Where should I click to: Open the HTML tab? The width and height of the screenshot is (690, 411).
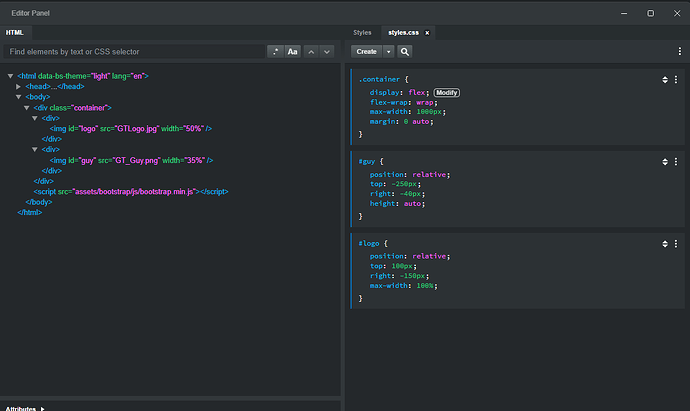point(15,33)
